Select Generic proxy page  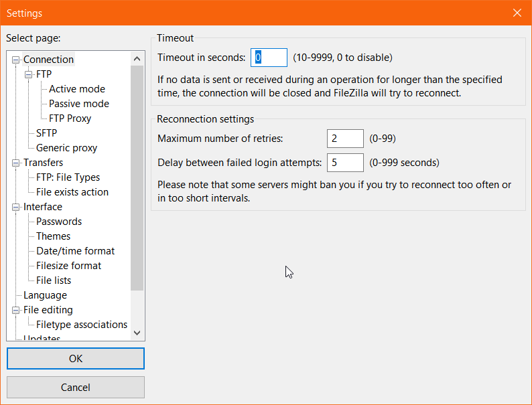66,148
